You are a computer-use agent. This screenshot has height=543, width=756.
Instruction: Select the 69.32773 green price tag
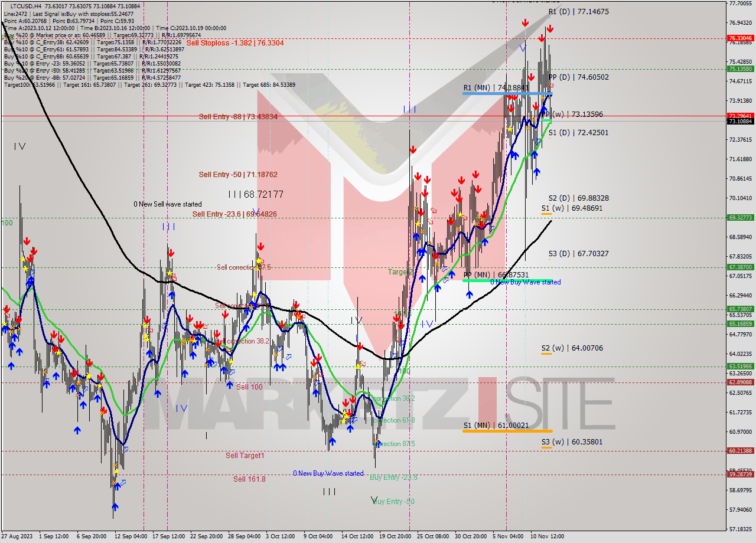pyautogui.click(x=740, y=217)
